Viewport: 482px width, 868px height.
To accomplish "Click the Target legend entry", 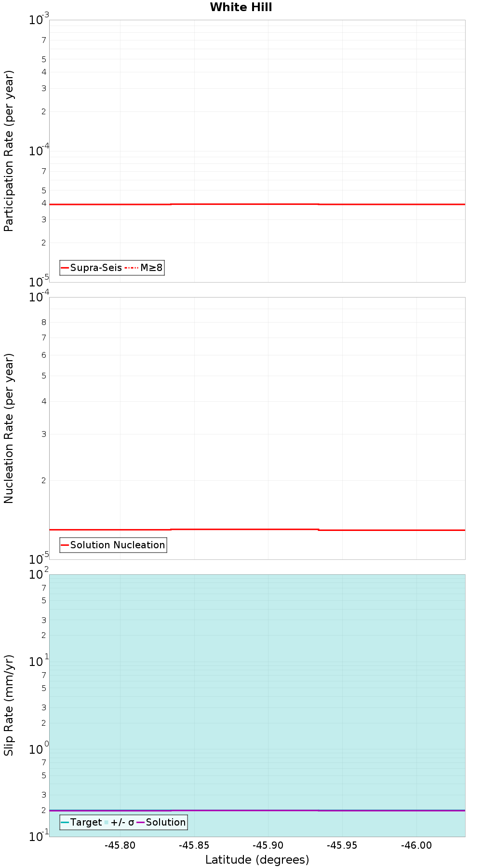I will click(81, 822).
